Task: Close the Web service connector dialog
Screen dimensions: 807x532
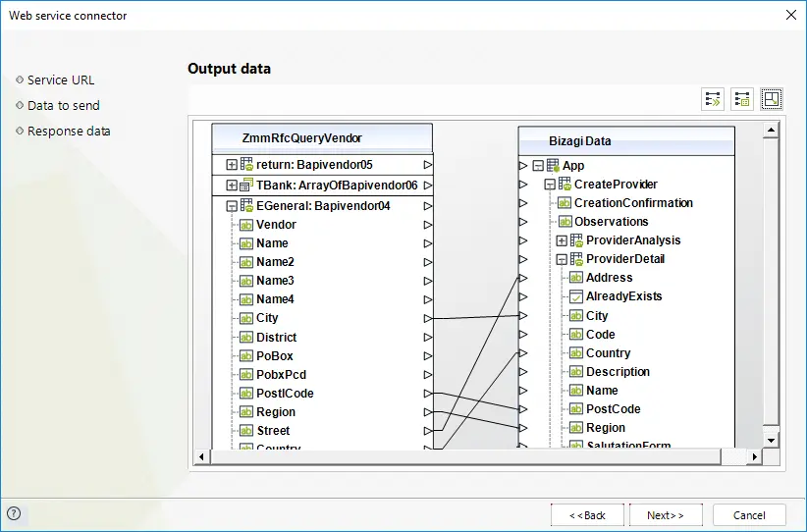Action: click(791, 15)
